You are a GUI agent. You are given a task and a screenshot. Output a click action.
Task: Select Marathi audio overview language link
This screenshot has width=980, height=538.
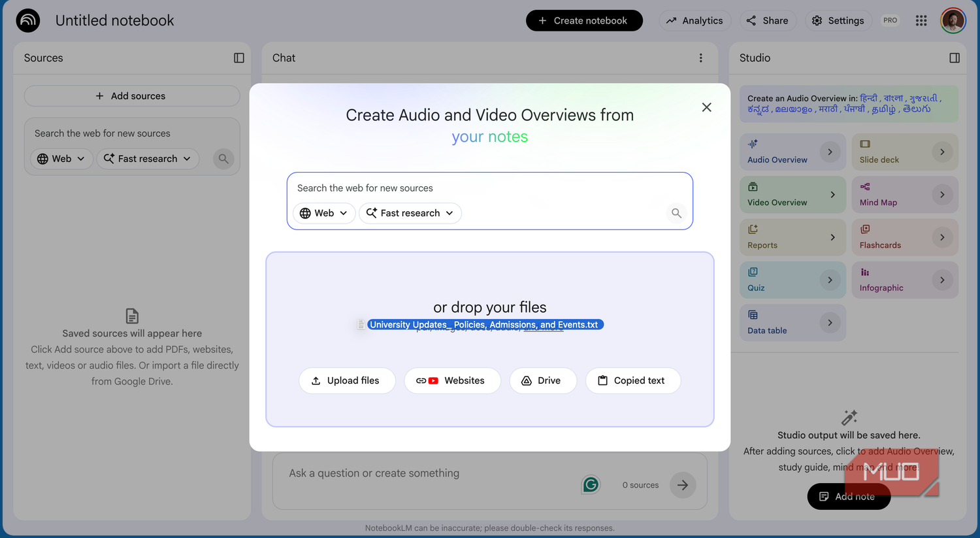click(828, 109)
